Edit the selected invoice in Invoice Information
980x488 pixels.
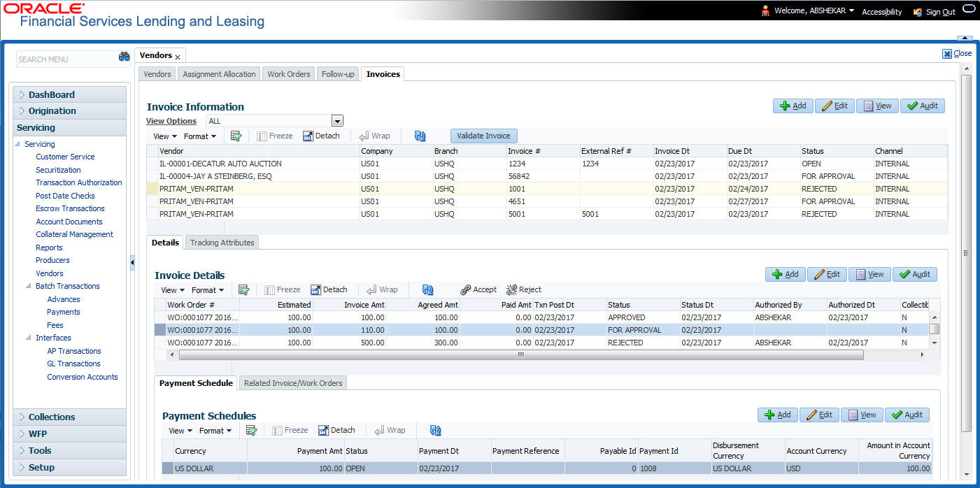coord(835,106)
